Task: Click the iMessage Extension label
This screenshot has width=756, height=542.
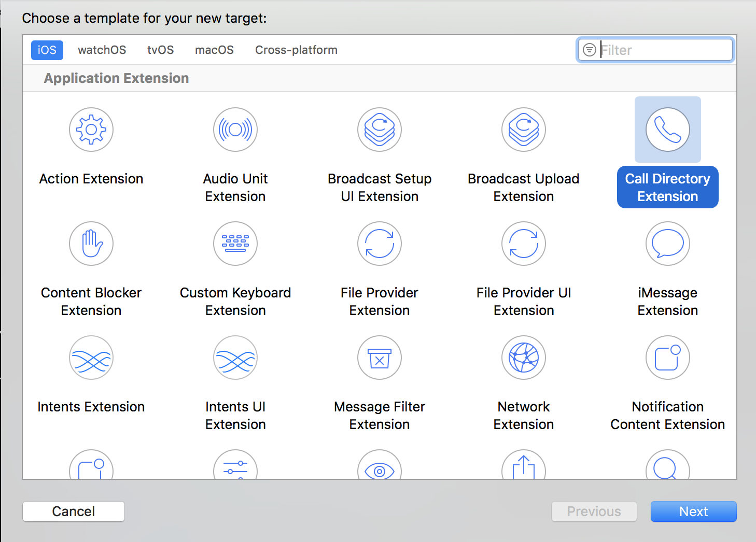Action: [x=668, y=302]
